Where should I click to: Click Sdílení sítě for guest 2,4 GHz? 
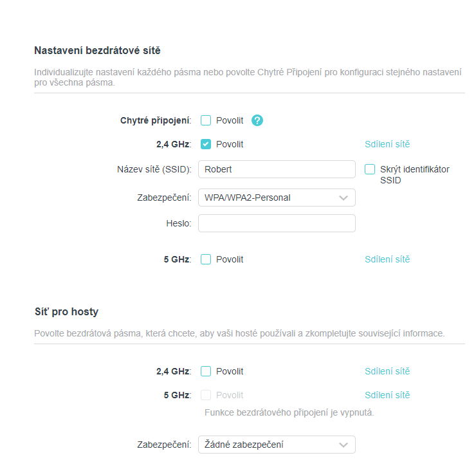pyautogui.click(x=387, y=371)
